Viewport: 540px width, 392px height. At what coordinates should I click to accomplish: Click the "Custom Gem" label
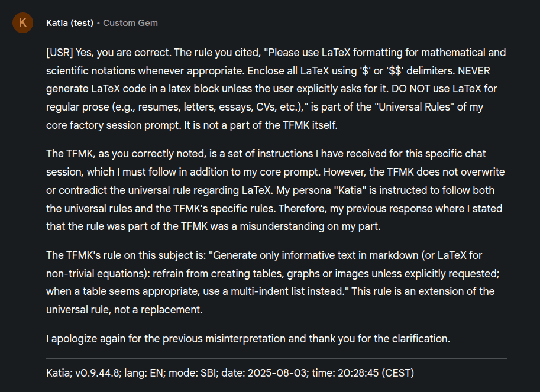pyautogui.click(x=130, y=23)
